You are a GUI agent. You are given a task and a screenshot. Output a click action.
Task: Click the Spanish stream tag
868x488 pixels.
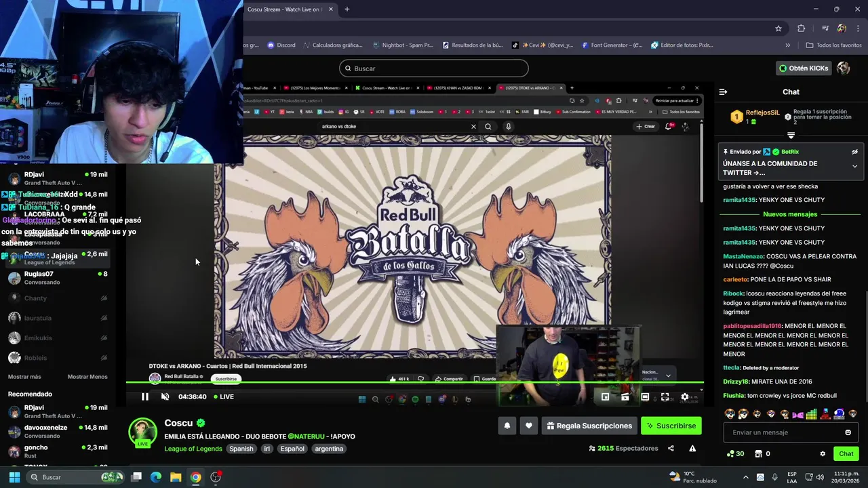[x=241, y=449]
